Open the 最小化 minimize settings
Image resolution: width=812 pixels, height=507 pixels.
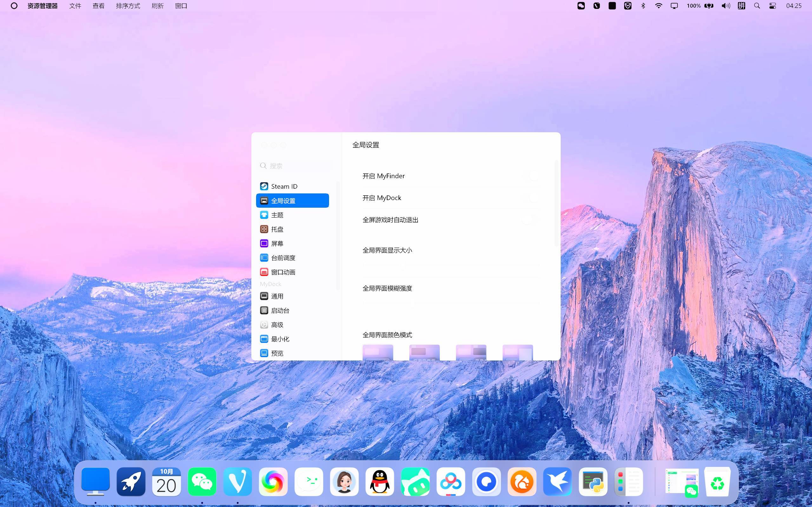pyautogui.click(x=292, y=339)
